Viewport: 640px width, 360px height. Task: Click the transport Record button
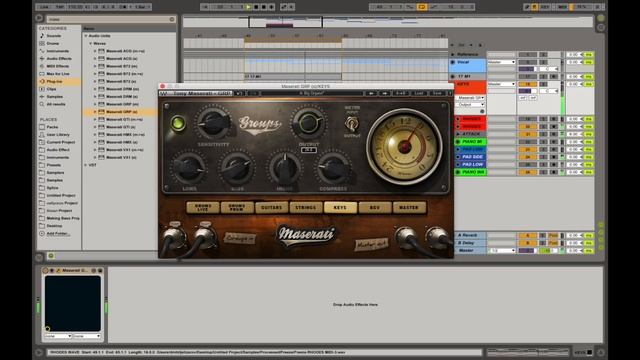click(264, 7)
